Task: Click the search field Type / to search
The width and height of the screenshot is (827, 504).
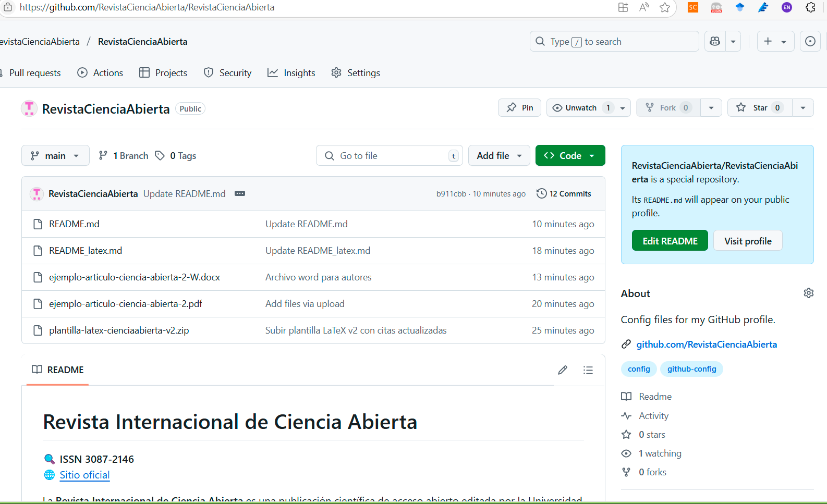Action: click(614, 41)
